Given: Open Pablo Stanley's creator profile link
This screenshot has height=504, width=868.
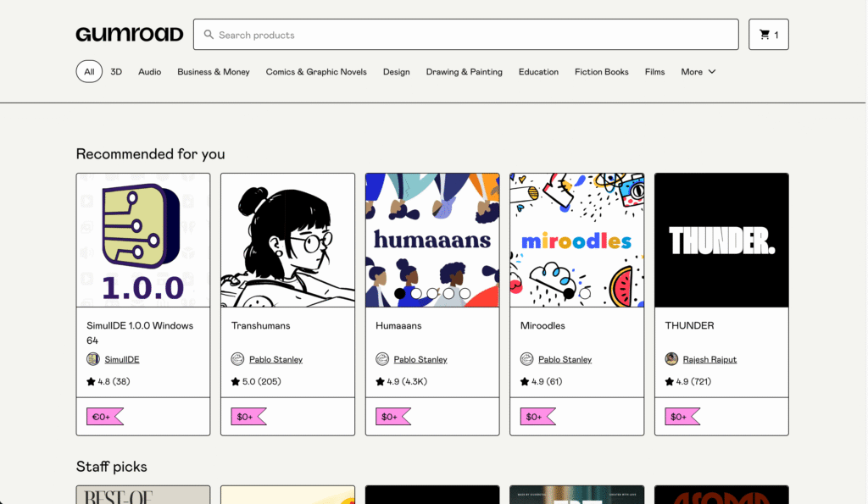Looking at the screenshot, I should (x=275, y=359).
